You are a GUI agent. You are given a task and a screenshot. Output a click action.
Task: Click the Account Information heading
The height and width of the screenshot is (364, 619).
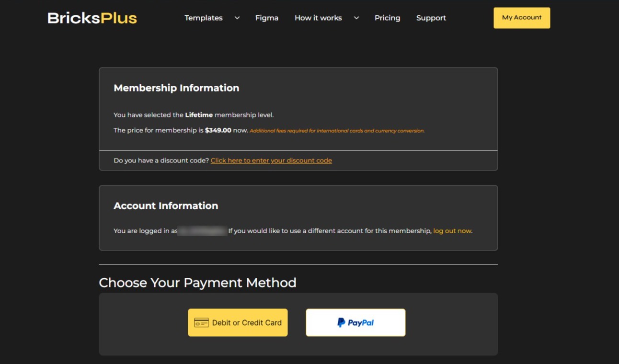pos(166,206)
